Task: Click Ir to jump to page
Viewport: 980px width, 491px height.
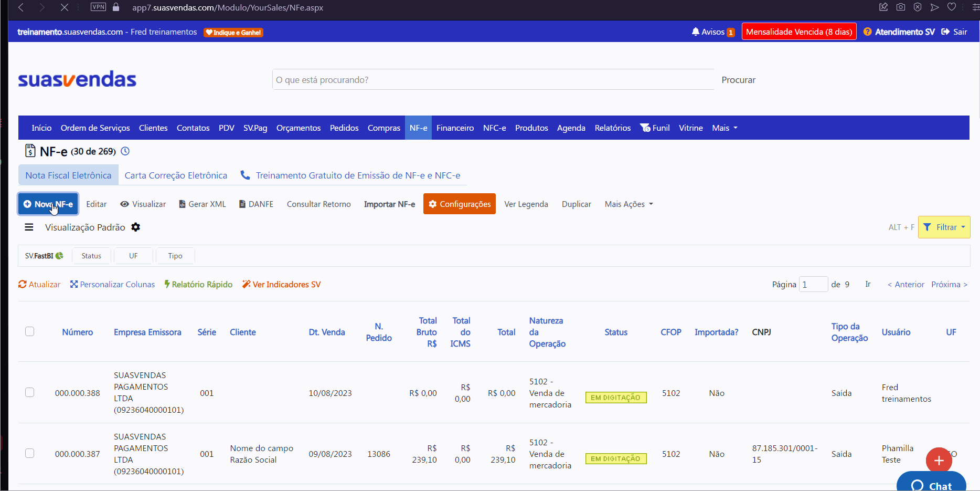Action: click(868, 284)
